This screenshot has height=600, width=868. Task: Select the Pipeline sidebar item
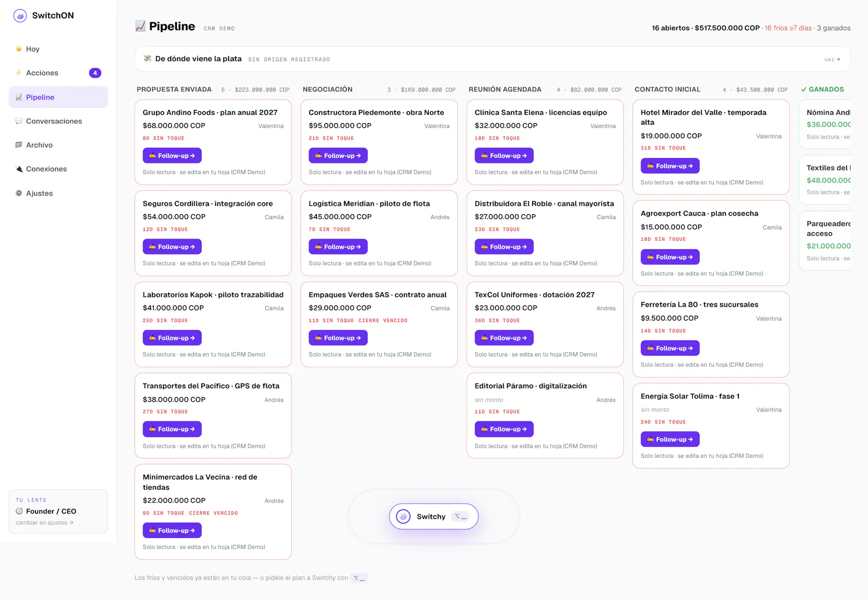coord(58,97)
